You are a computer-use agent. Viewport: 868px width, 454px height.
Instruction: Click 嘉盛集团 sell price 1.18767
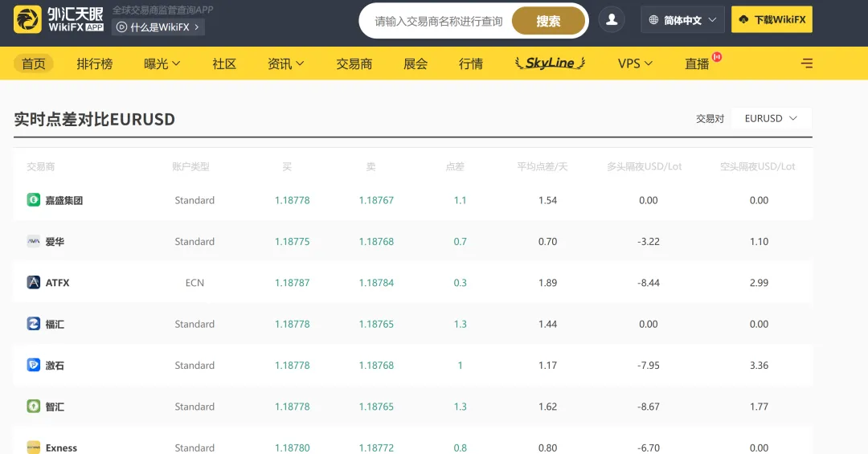coord(376,200)
